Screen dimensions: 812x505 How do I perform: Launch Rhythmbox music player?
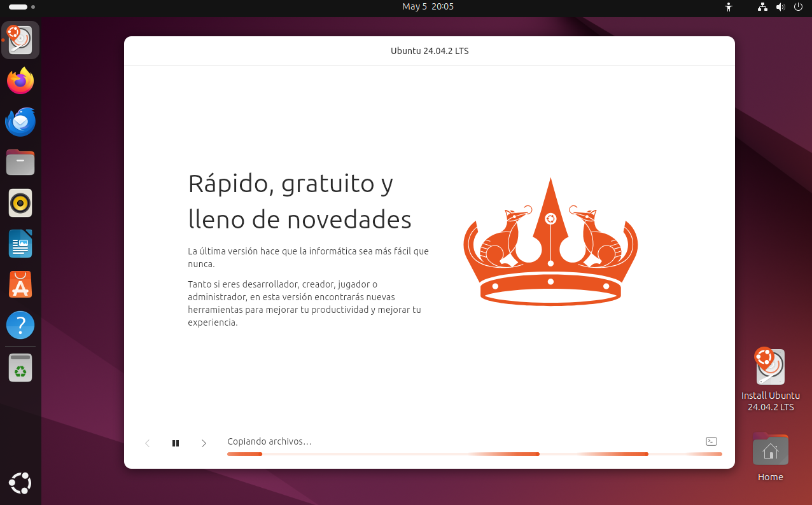click(x=20, y=203)
